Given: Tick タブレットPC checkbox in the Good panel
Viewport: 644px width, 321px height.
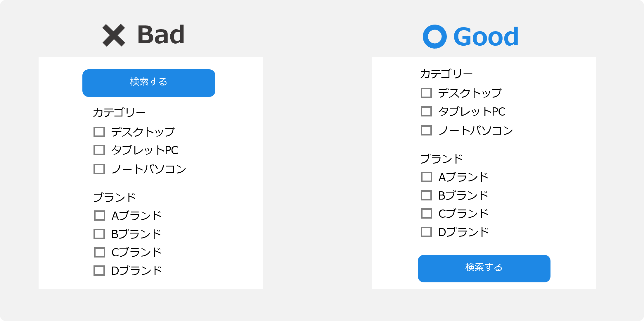Looking at the screenshot, I should pyautogui.click(x=426, y=111).
